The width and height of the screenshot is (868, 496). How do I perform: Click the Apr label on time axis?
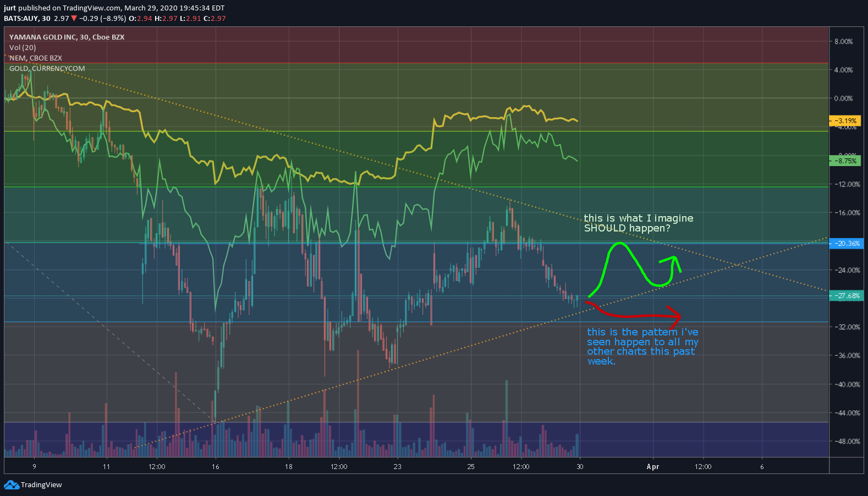(653, 466)
